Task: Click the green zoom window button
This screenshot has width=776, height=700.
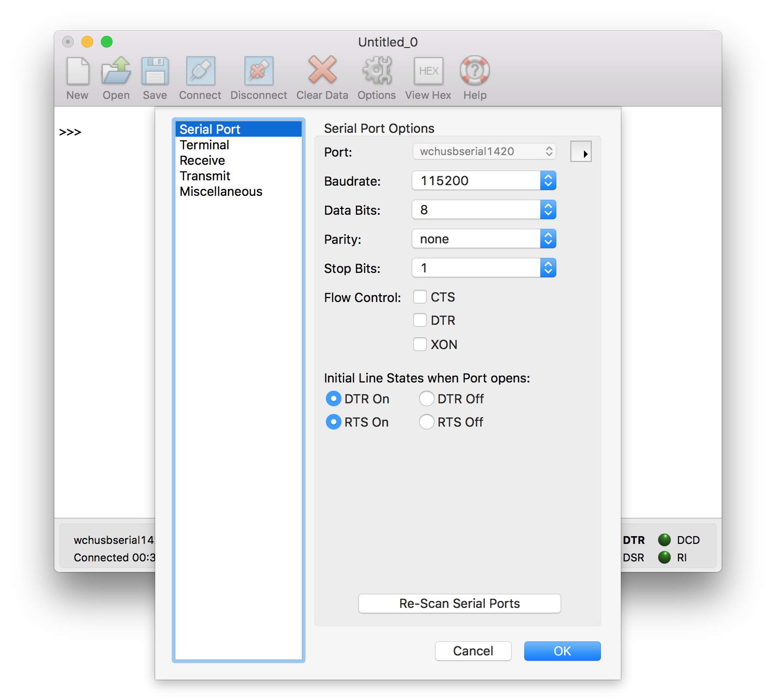Action: pos(107,42)
